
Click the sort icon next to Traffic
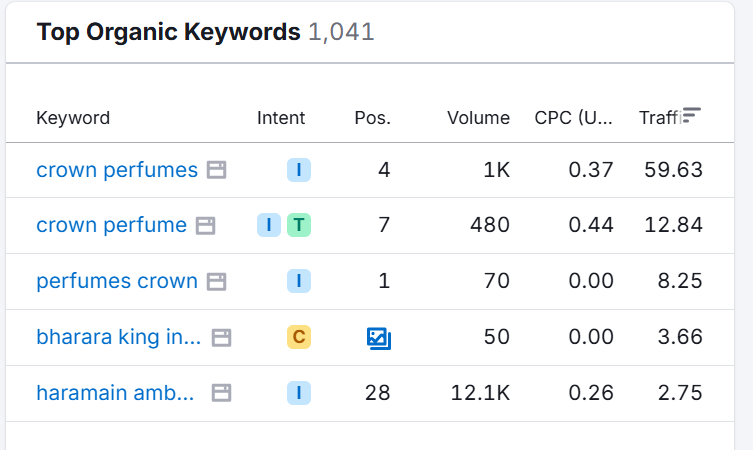point(691,117)
